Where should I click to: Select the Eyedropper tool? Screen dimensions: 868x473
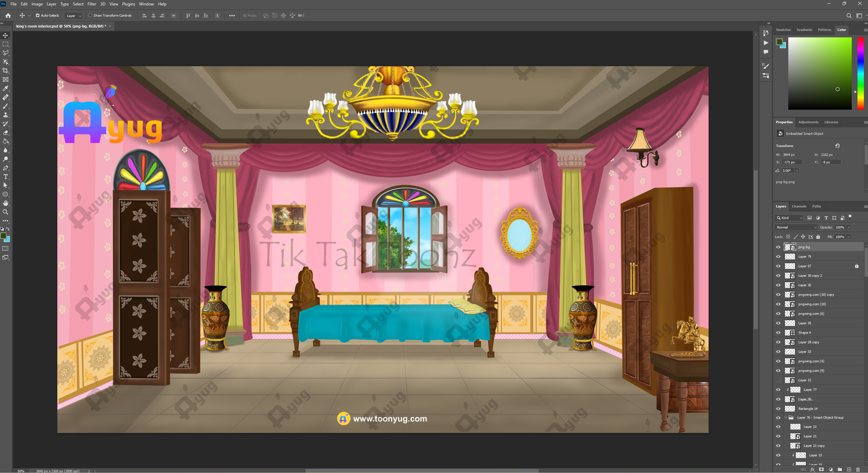(5, 89)
